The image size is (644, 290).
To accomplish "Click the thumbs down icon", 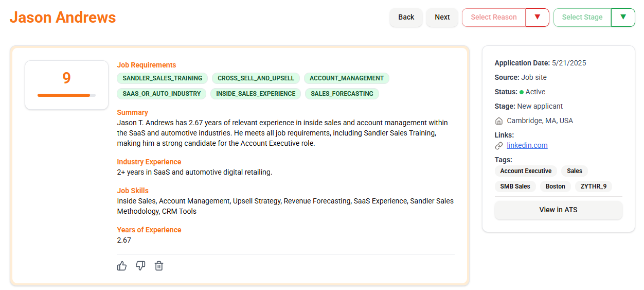I will tap(140, 266).
